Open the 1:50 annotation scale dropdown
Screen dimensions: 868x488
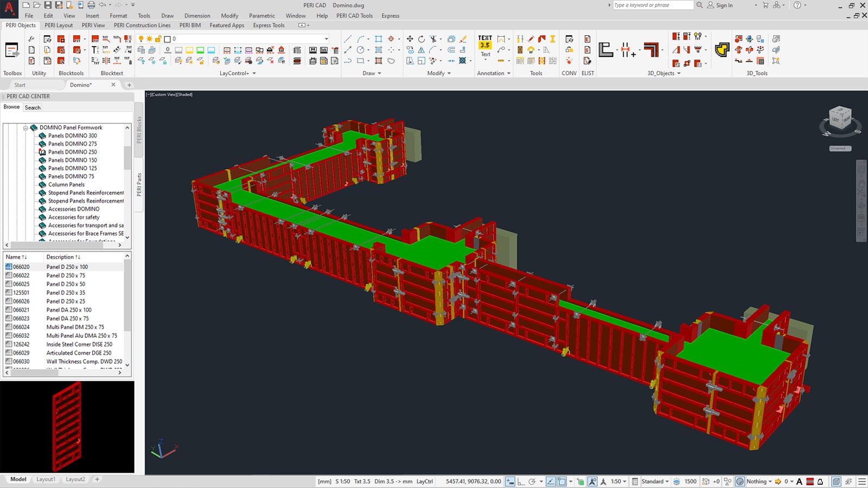click(x=618, y=481)
